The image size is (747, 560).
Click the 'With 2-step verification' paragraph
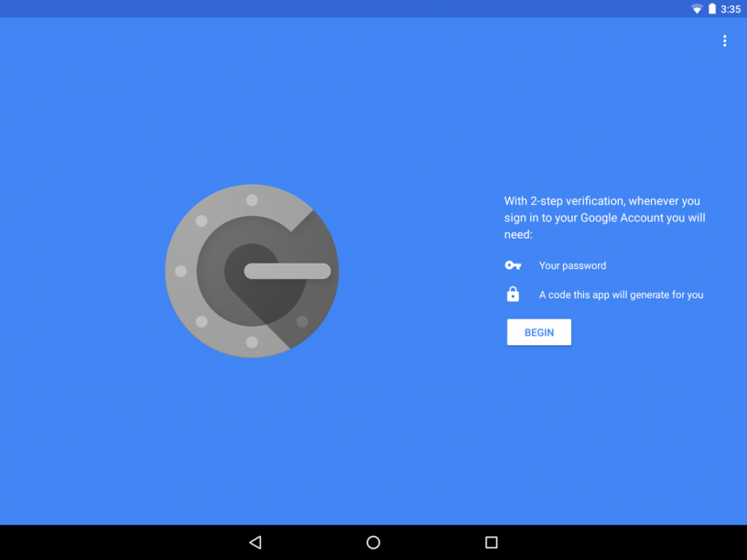[x=604, y=218]
